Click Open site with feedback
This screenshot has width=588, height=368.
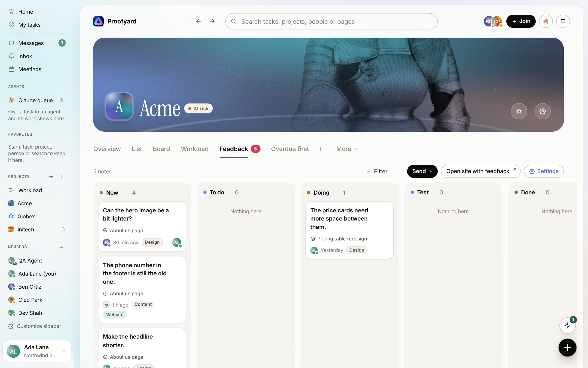point(481,171)
